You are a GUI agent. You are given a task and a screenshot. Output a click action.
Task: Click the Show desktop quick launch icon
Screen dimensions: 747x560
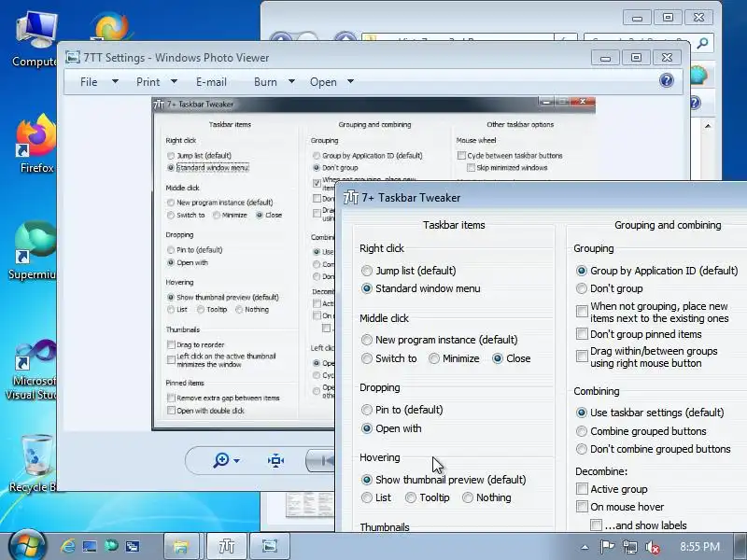(x=89, y=546)
